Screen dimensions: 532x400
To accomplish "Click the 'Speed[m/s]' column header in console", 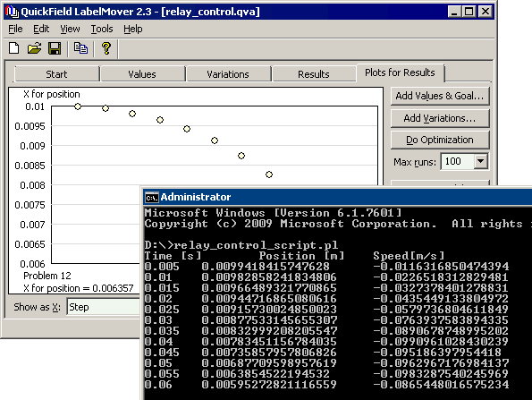I will coord(409,256).
